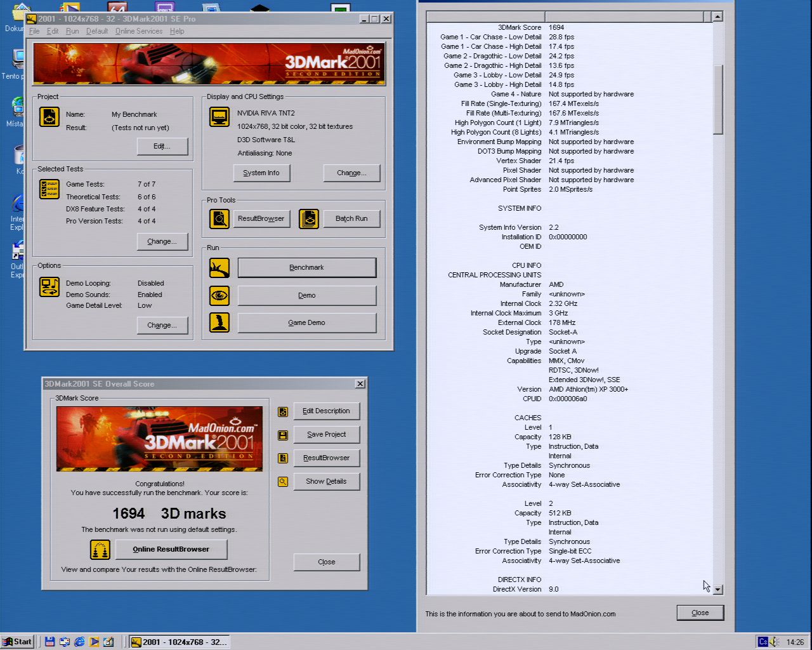Click the floppy icon in quick launch
This screenshot has width=812, height=650.
[x=49, y=642]
